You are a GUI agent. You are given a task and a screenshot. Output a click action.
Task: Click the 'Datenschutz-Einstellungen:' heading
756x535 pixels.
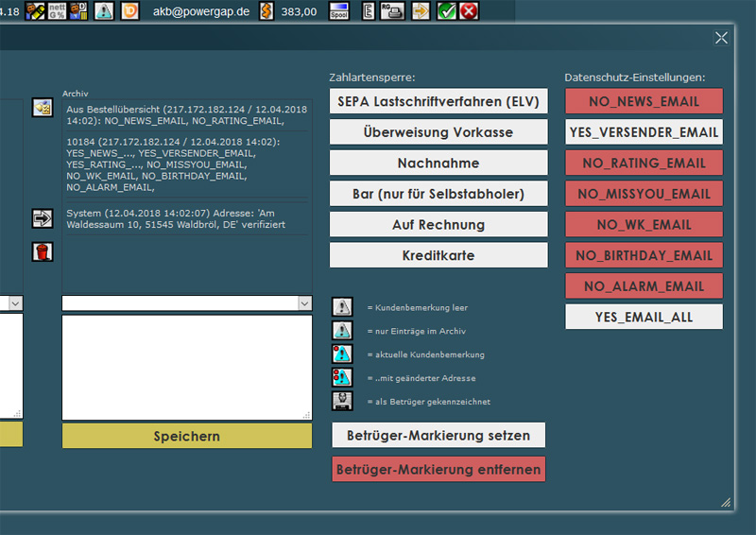click(634, 78)
